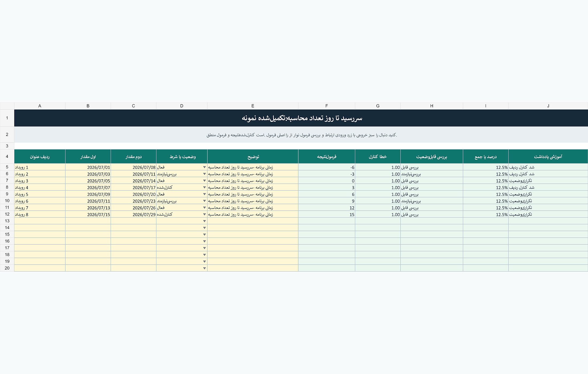Click cell with date 2026/07/29

click(133, 214)
